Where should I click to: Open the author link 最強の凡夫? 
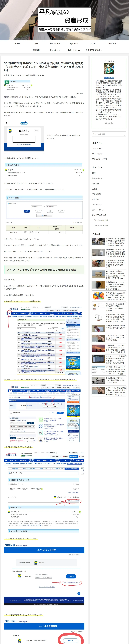pyautogui.click(x=109, y=77)
